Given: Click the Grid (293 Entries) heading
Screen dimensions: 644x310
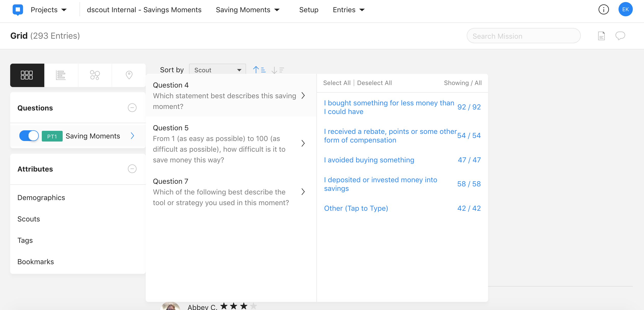Looking at the screenshot, I should click(x=45, y=36).
